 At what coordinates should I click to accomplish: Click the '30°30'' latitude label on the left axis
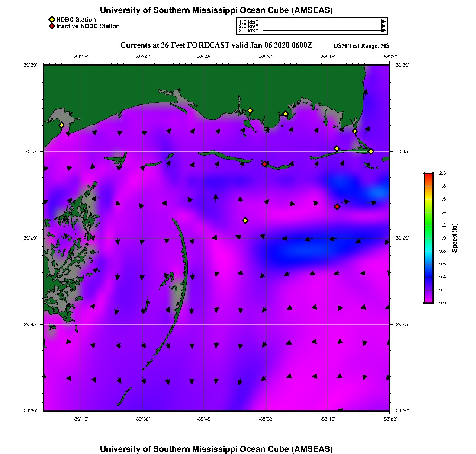[30, 65]
